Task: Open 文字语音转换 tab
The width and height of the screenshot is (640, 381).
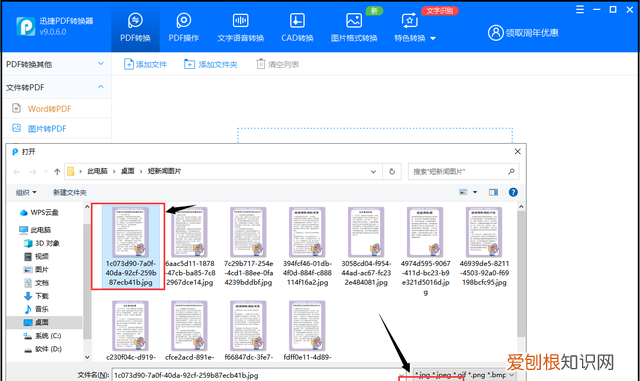Action: coord(240,28)
